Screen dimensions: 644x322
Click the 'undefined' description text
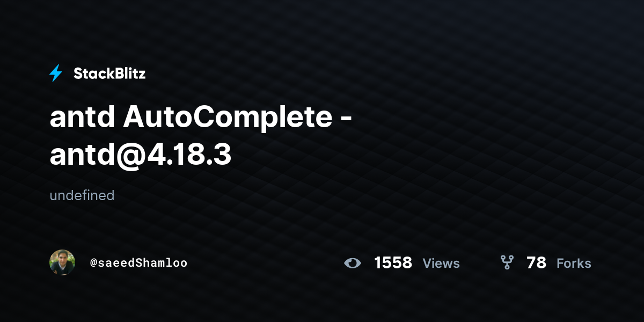click(x=82, y=195)
